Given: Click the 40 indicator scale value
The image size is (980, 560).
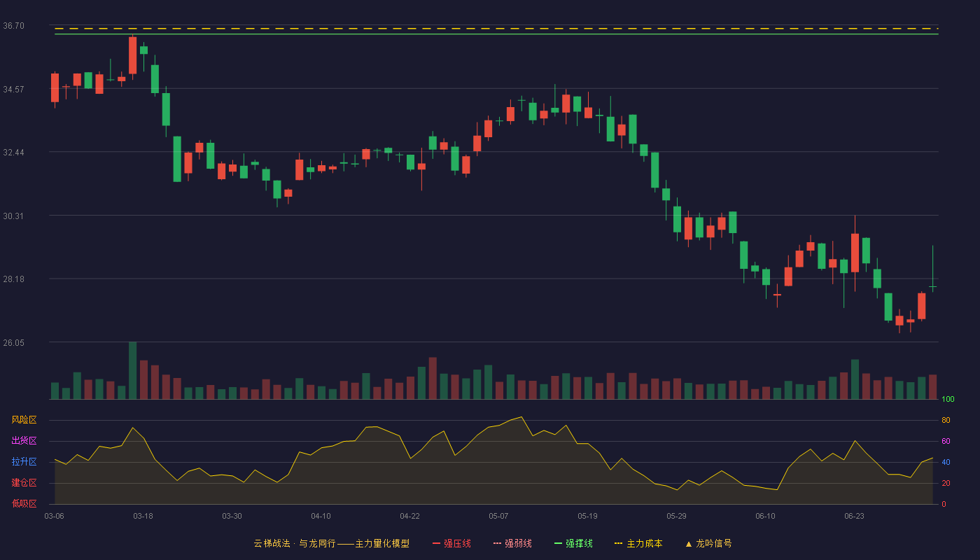Looking at the screenshot, I should pos(945,462).
